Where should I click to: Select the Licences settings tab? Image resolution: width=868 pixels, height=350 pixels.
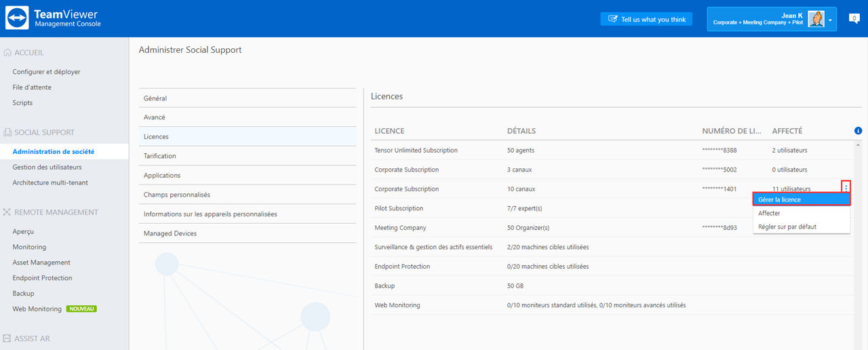point(248,136)
